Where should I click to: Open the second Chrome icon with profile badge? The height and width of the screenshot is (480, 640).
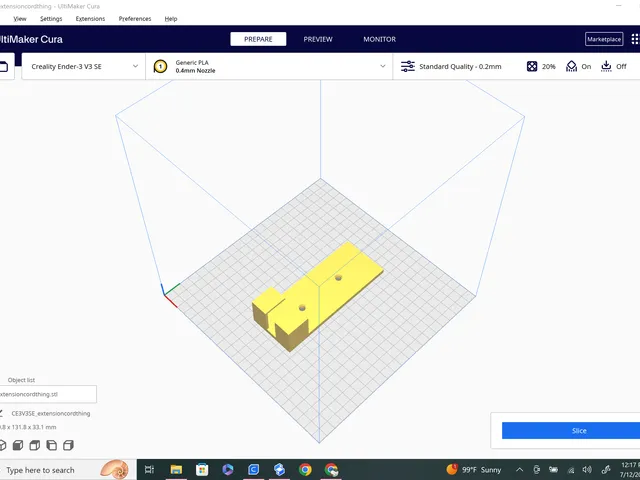click(x=331, y=470)
